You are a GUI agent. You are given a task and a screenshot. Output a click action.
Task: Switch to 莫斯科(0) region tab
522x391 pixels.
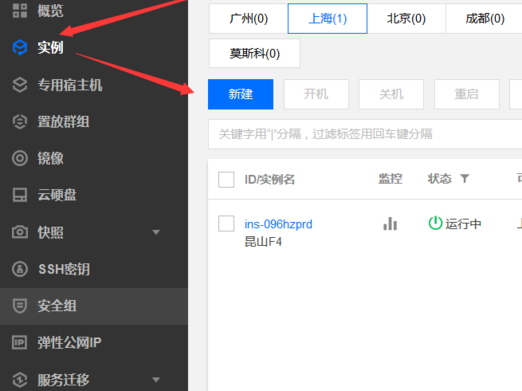pos(254,53)
